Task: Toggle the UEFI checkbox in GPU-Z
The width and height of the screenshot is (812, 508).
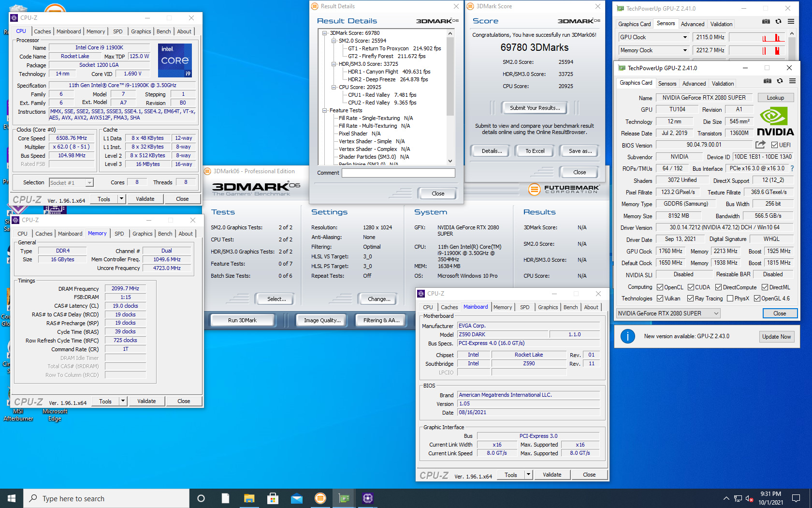Action: tap(774, 145)
